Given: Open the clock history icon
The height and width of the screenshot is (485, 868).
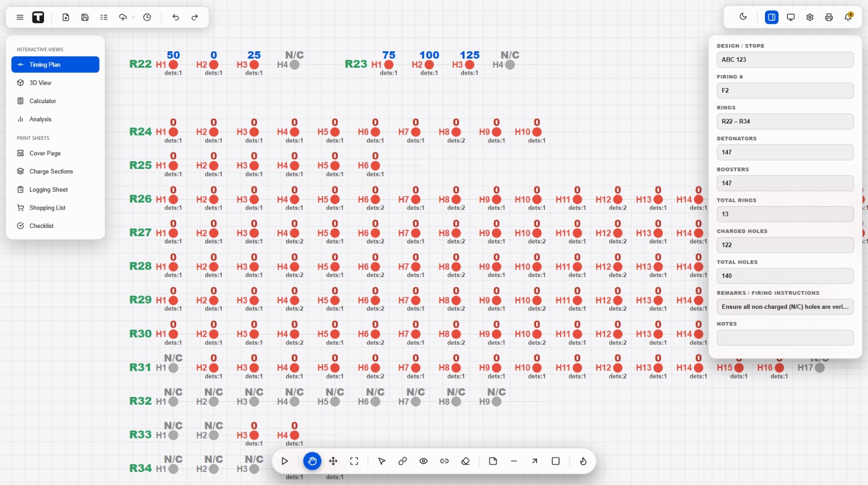Looking at the screenshot, I should 147,17.
